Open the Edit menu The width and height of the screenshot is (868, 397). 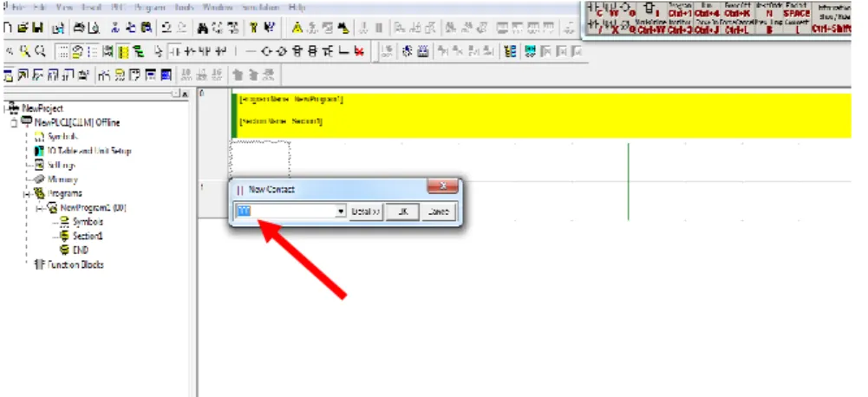pos(39,8)
